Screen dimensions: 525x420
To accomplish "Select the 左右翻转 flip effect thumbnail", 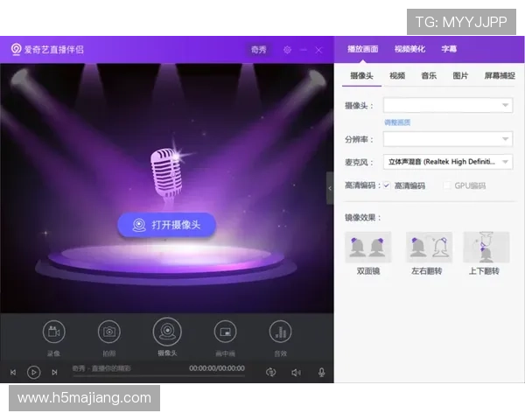I will point(429,247).
